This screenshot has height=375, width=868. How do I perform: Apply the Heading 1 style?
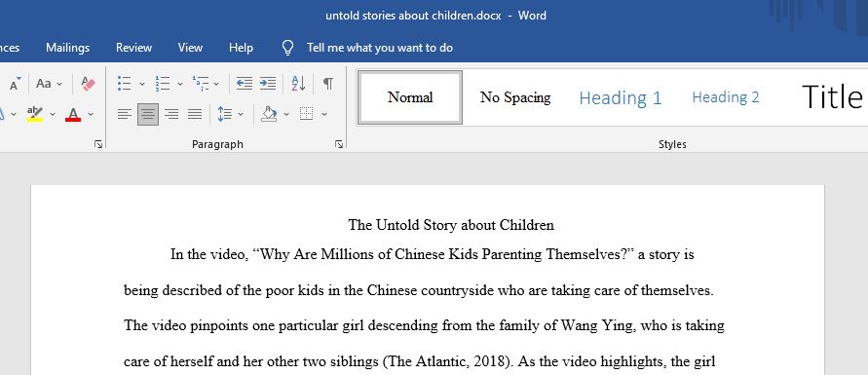coord(620,97)
